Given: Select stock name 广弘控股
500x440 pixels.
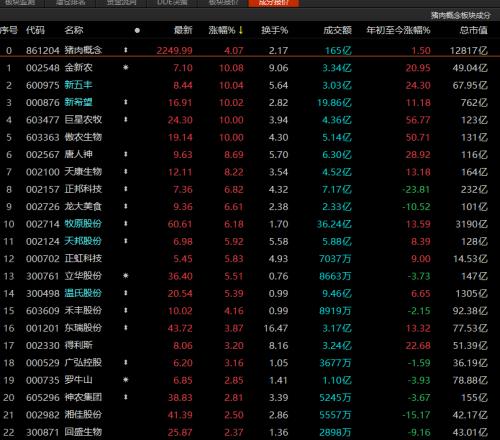Looking at the screenshot, I should tap(83, 362).
